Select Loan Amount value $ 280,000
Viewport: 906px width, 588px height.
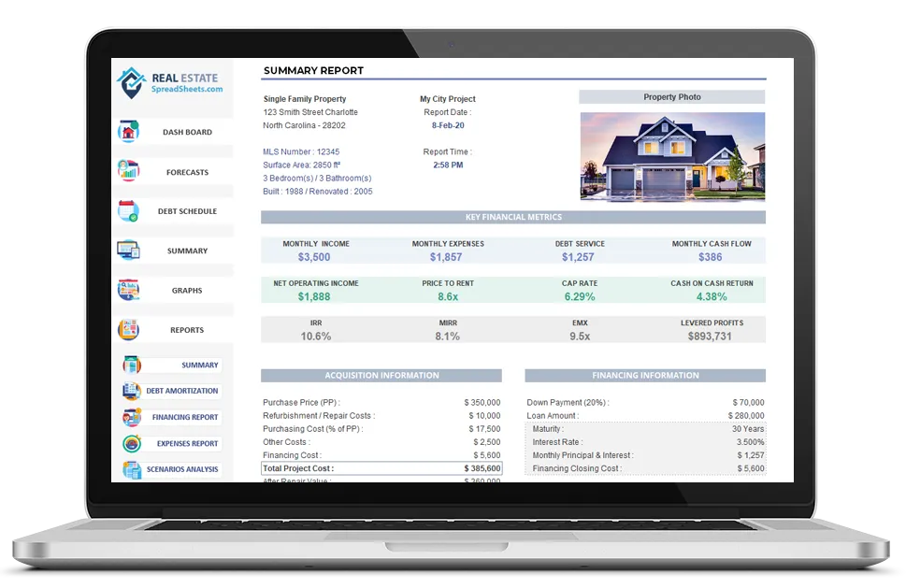(x=746, y=416)
